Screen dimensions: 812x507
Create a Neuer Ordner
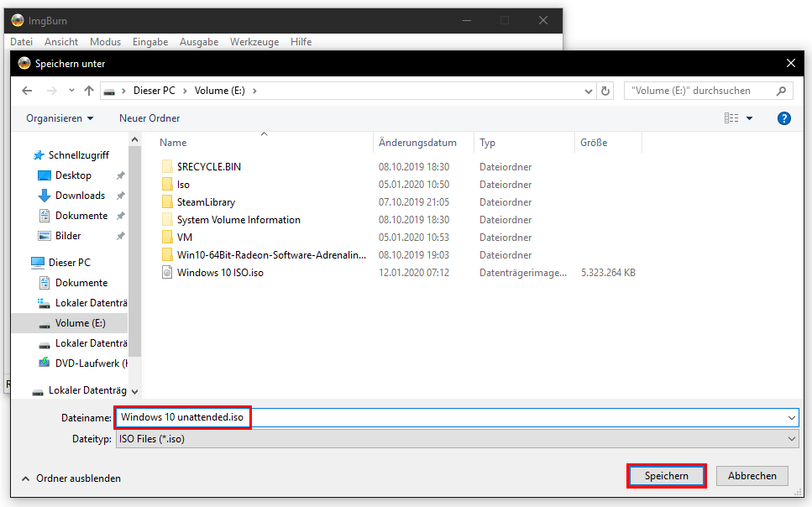149,118
